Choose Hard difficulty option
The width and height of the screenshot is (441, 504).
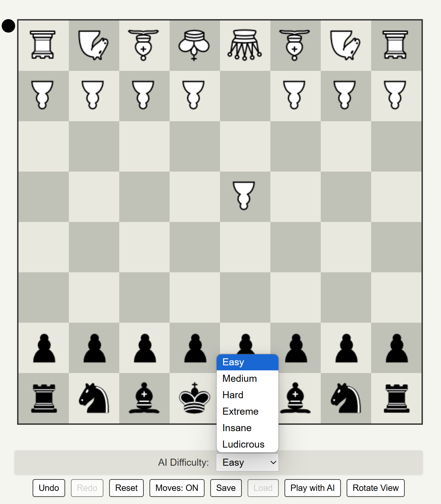click(248, 395)
